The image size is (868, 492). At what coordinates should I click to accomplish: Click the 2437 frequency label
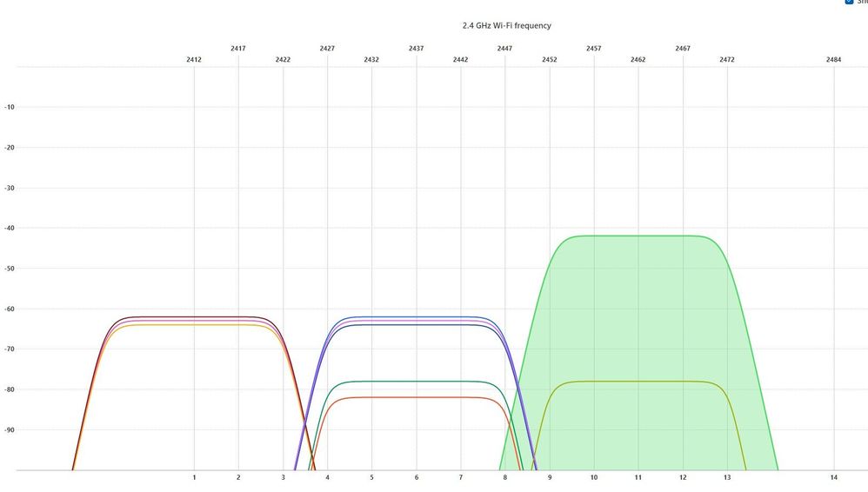point(416,49)
